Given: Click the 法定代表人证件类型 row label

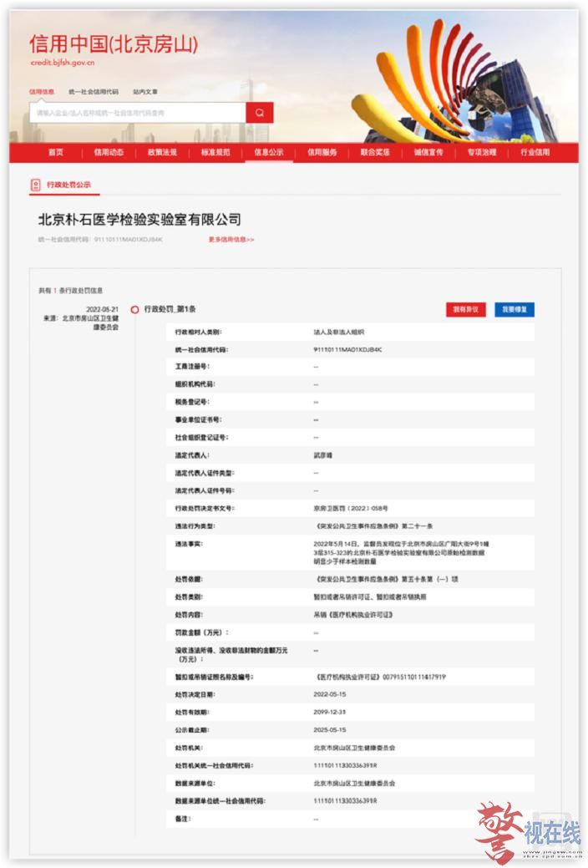Looking at the screenshot, I should coord(205,473).
